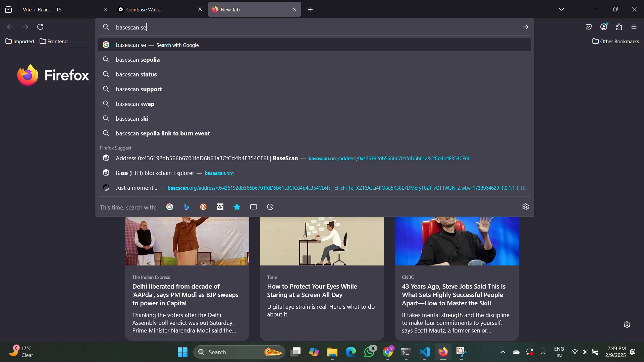Open the Copilot icon on the taskbar

point(314,352)
